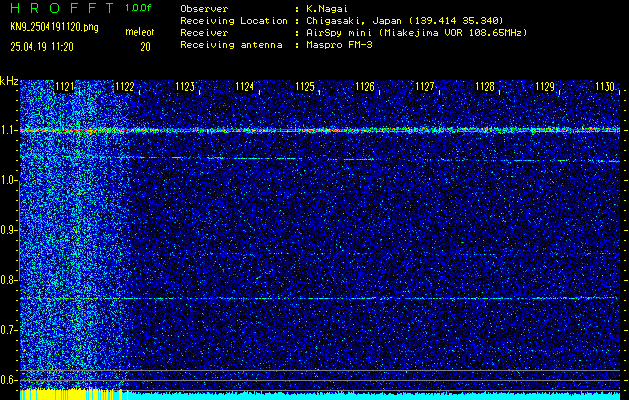Click Chigasaki, Japan location value
The height and width of the screenshot is (400, 629).
pos(405,21)
